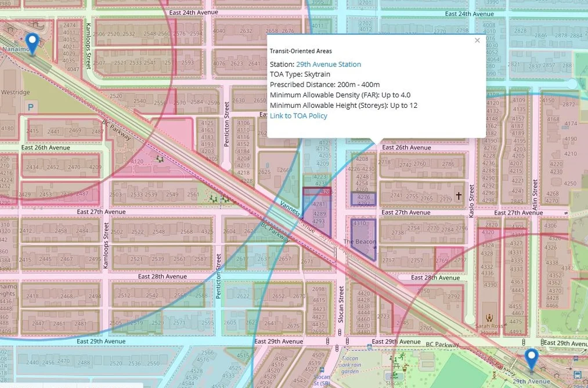Click the Sarah Ross House community icon
Image resolution: width=588 pixels, height=388 pixels.
point(489,318)
